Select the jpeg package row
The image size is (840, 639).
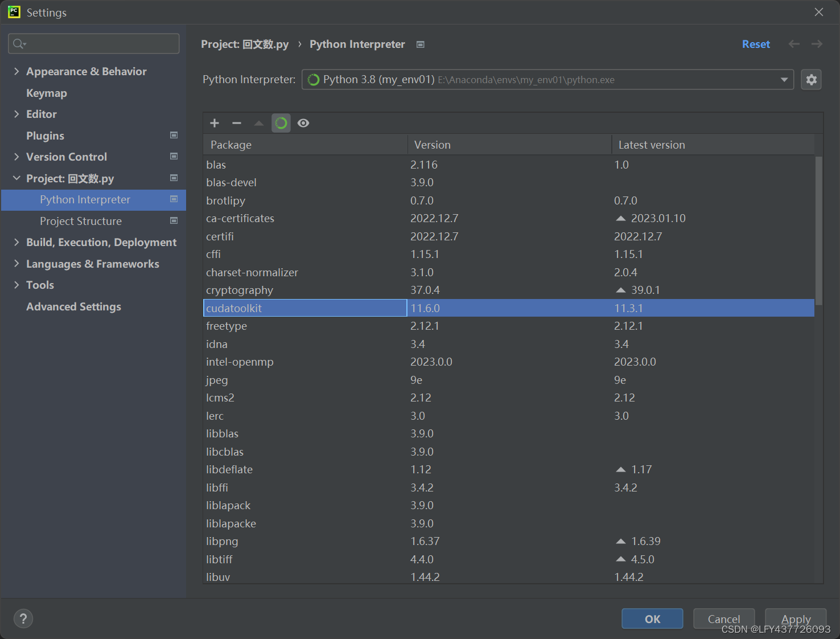(509, 380)
